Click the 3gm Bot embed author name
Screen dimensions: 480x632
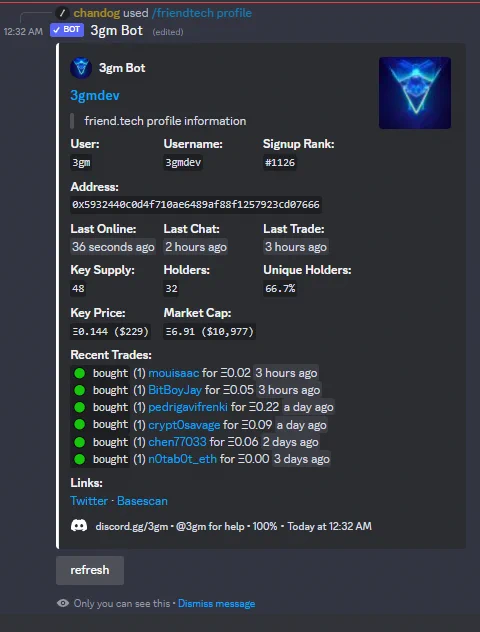point(122,68)
